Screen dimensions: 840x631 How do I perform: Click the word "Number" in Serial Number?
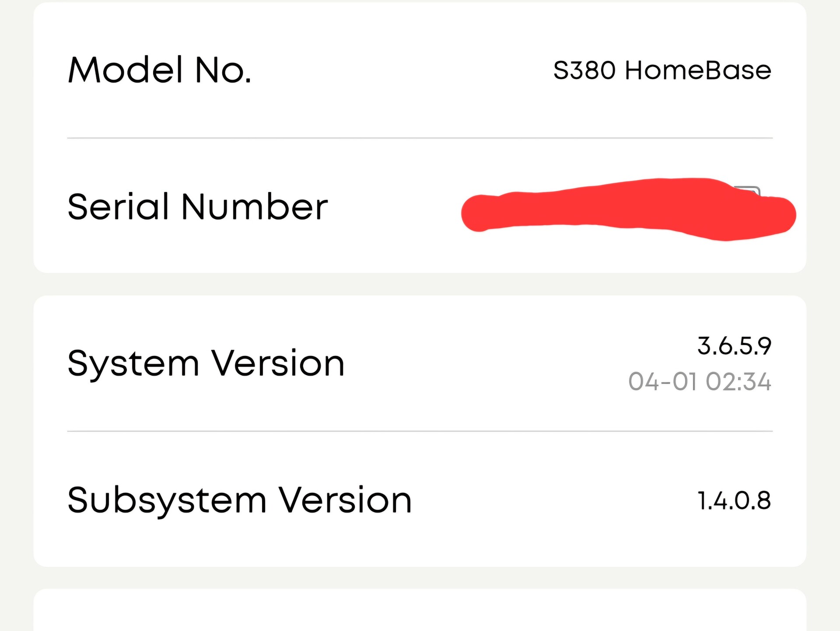coord(255,207)
